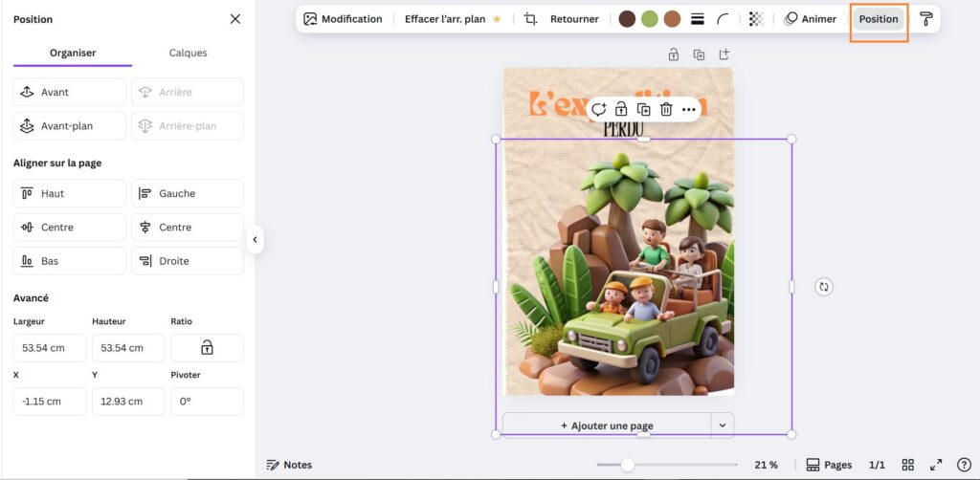
Task: Close the Position panel
Action: 235,19
